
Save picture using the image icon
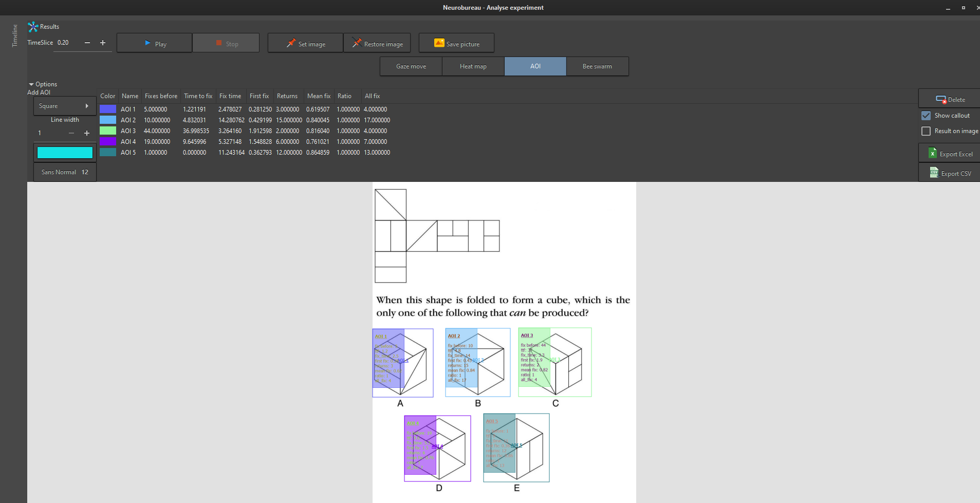439,43
